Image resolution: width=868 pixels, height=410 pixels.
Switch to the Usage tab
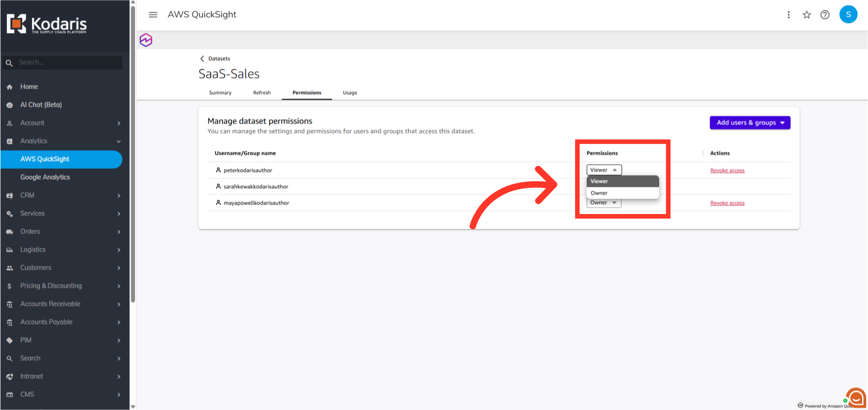350,93
